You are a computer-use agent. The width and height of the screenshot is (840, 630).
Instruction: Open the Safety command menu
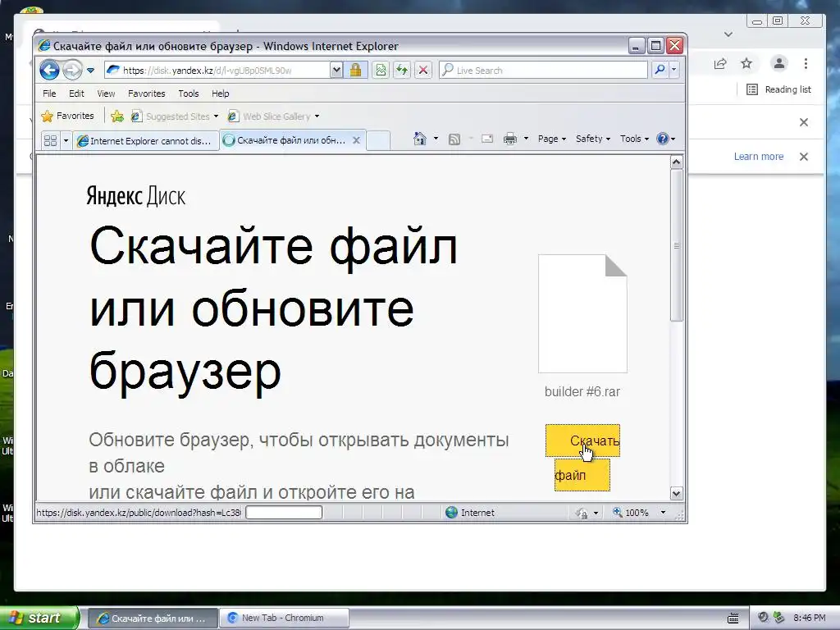pos(592,139)
